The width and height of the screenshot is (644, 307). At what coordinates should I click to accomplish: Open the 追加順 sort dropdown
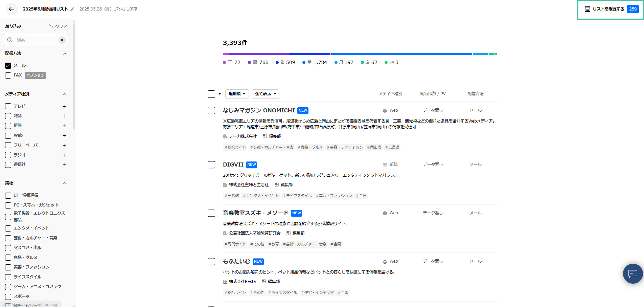pos(237,94)
